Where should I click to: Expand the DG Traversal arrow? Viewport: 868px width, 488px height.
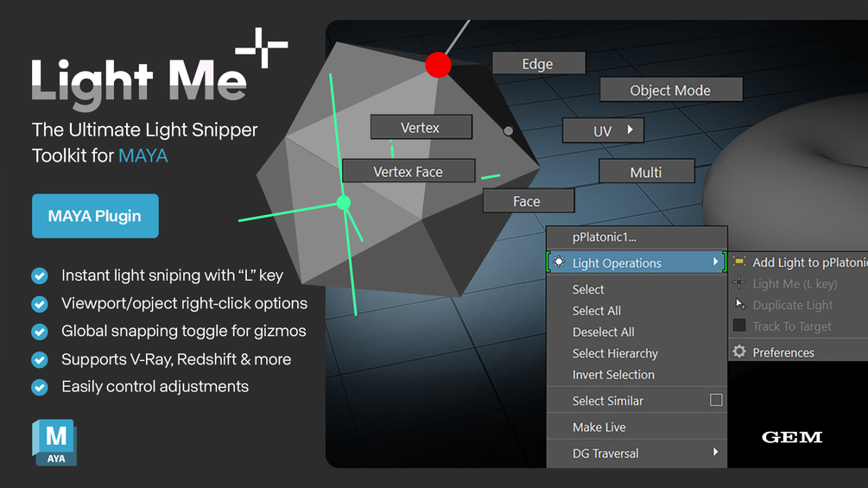pyautogui.click(x=716, y=452)
